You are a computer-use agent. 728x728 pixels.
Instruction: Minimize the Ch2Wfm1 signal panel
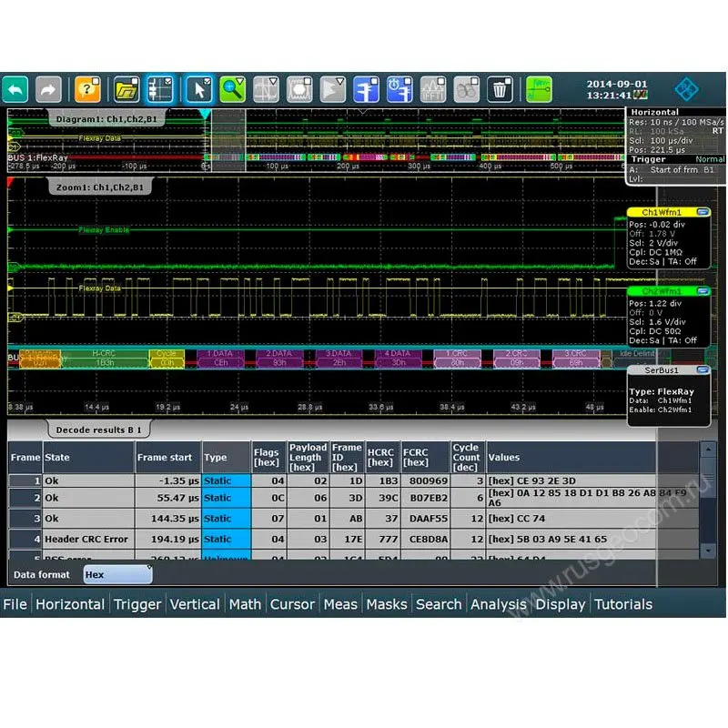(702, 291)
